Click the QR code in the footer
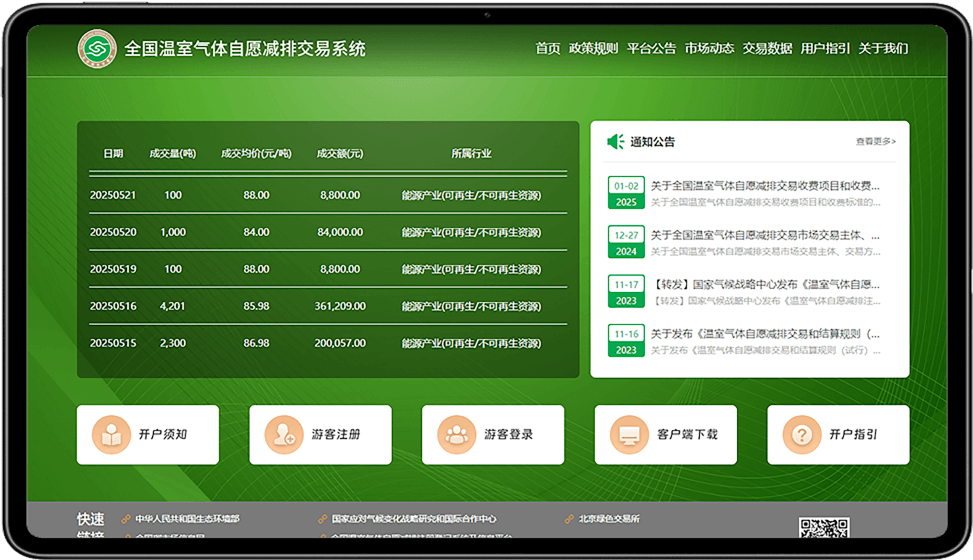 click(x=823, y=529)
